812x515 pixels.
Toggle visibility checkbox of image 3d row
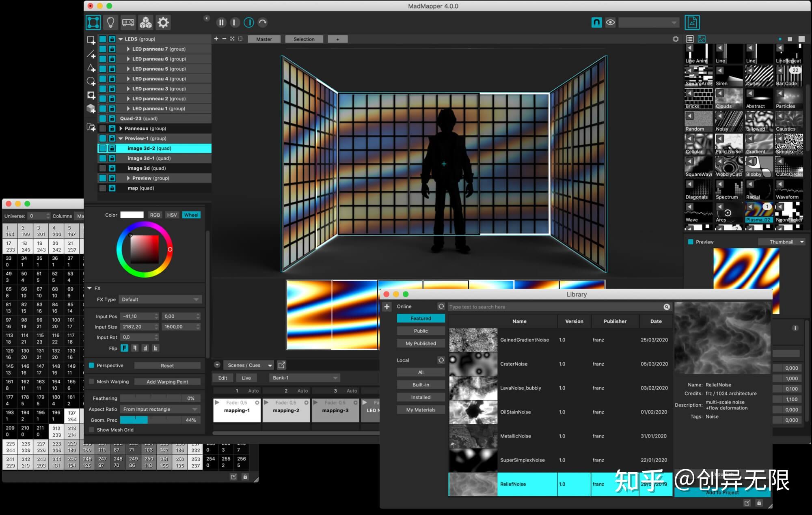pyautogui.click(x=103, y=168)
